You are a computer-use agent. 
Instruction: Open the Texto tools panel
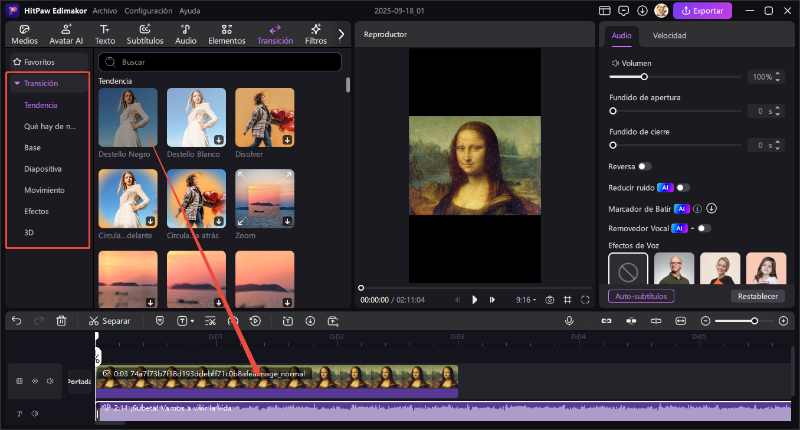point(105,35)
